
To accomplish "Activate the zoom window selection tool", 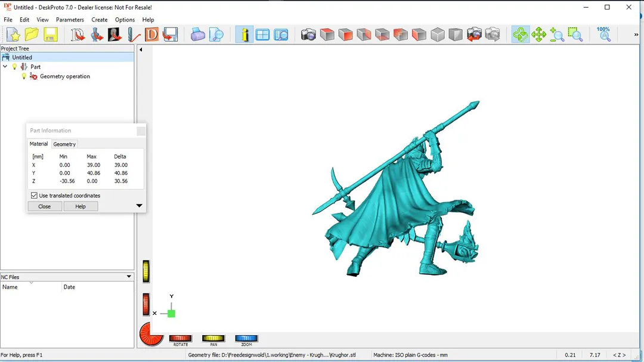I will 575,35.
